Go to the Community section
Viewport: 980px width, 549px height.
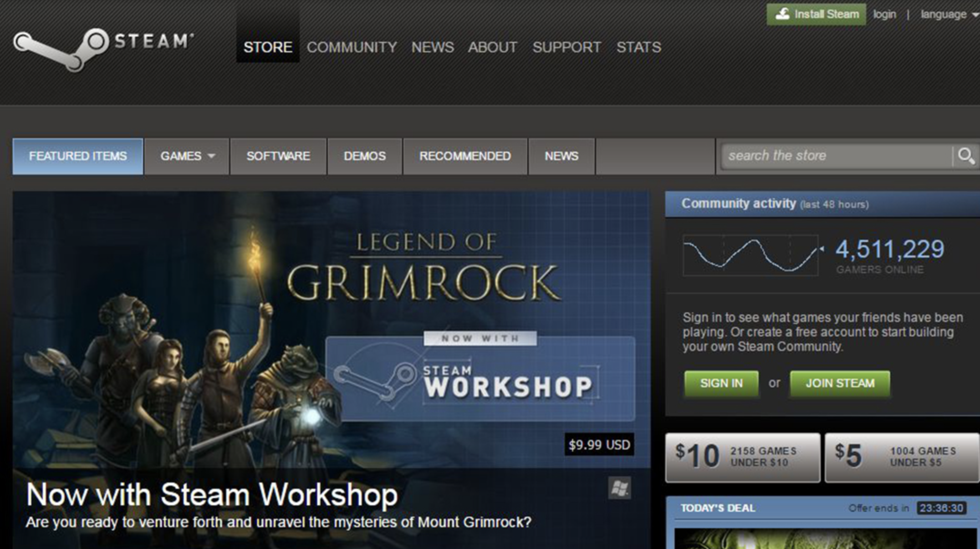[352, 47]
